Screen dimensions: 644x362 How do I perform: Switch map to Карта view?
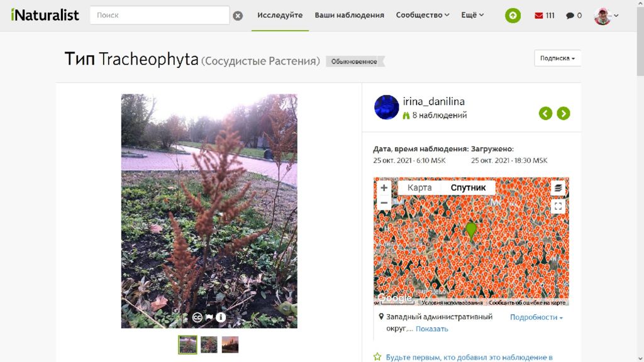(419, 187)
